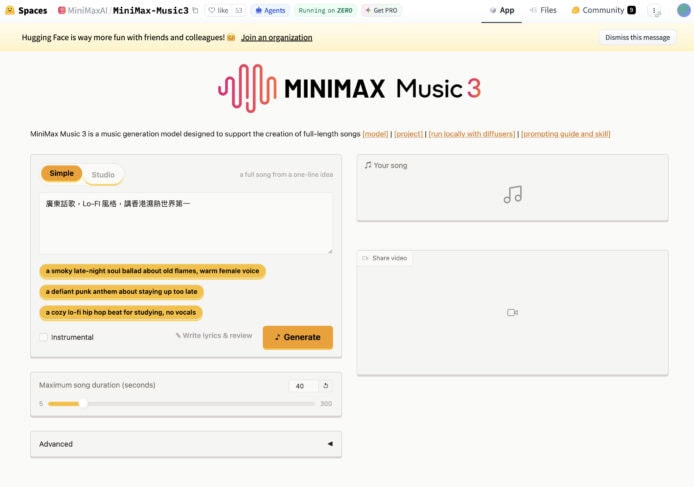Click the Your song music note placeholder
Viewport: 694px width, 487px height.
point(513,194)
